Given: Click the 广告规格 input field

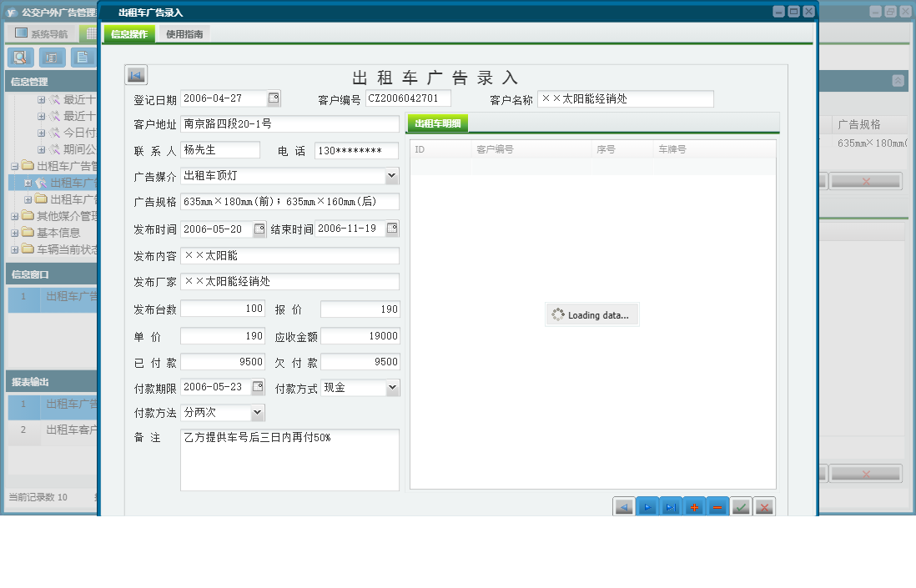Looking at the screenshot, I should [x=289, y=202].
